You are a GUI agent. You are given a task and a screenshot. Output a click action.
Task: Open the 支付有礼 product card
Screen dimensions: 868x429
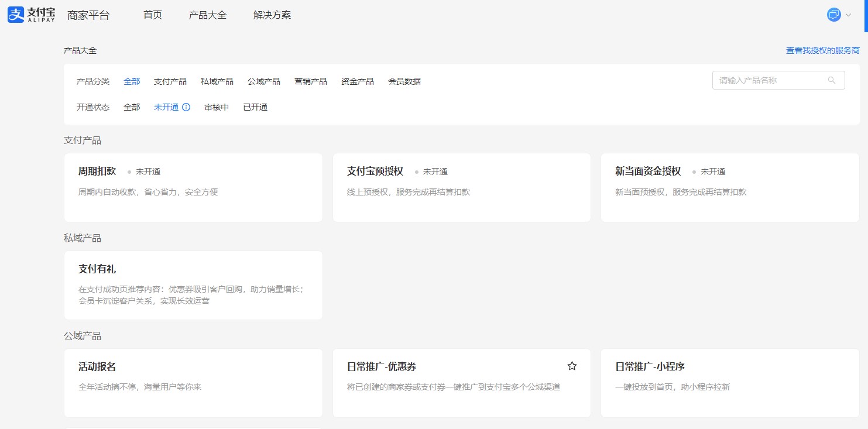(x=193, y=286)
